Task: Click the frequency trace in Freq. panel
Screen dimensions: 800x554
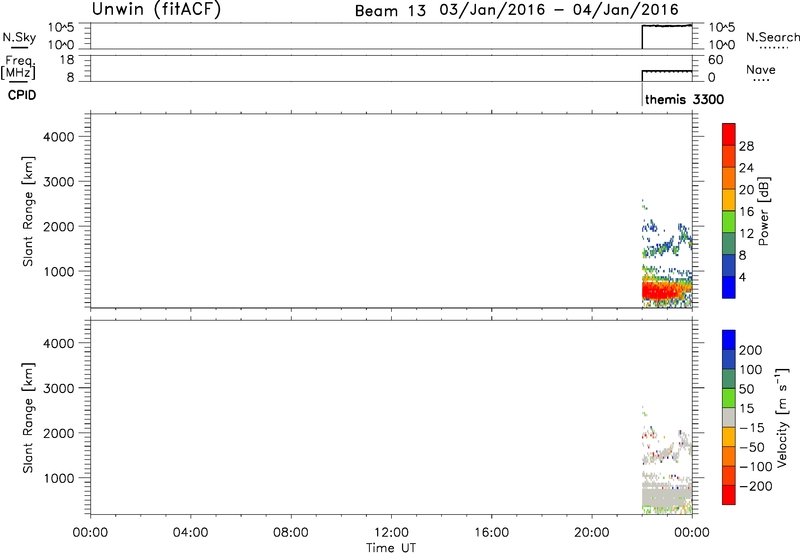Action: coord(667,71)
